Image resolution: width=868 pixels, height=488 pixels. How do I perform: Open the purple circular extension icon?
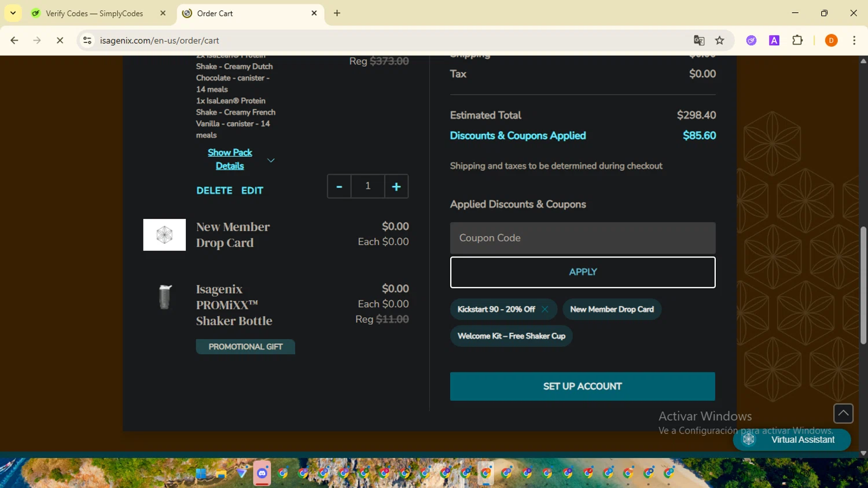[x=751, y=41]
